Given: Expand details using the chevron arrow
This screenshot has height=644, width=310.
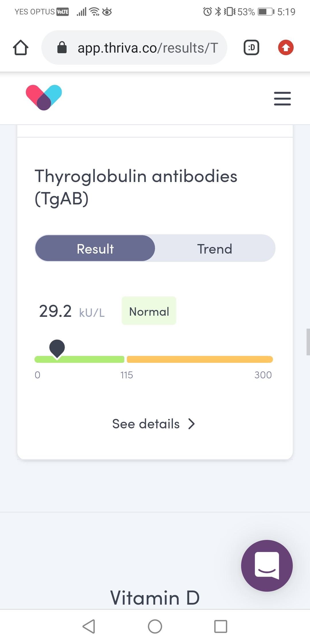Looking at the screenshot, I should pyautogui.click(x=191, y=424).
